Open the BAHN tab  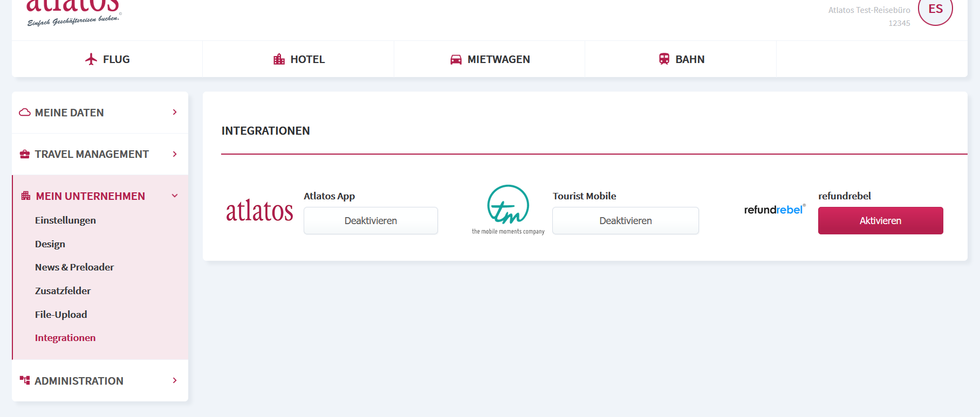coord(681,59)
